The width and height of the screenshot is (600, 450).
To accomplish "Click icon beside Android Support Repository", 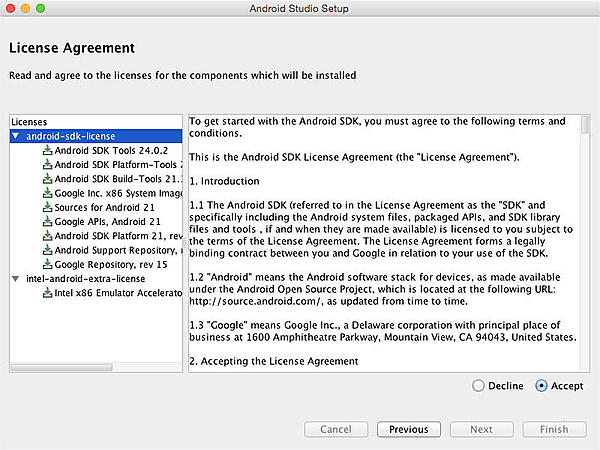I will (x=47, y=250).
